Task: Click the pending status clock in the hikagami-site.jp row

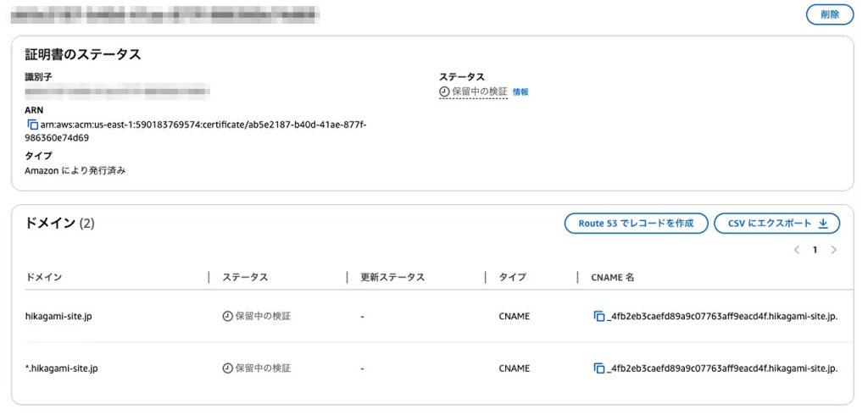Action: [x=227, y=316]
